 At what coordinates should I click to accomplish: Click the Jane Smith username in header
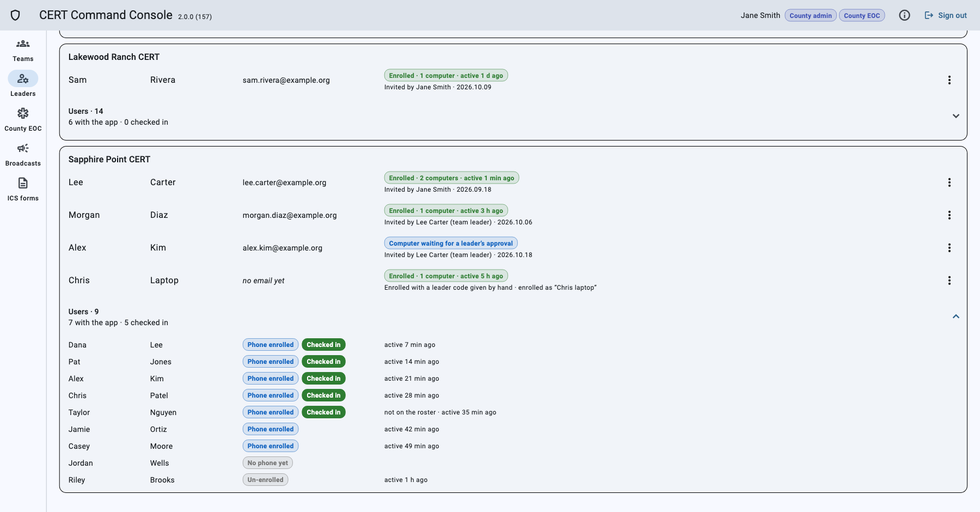(x=760, y=15)
